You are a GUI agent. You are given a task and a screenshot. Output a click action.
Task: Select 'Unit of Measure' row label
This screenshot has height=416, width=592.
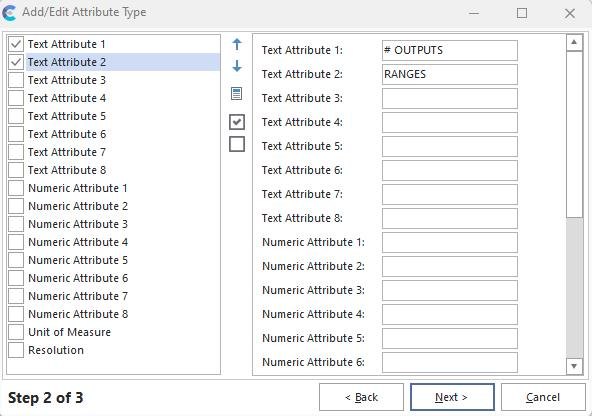coord(69,332)
